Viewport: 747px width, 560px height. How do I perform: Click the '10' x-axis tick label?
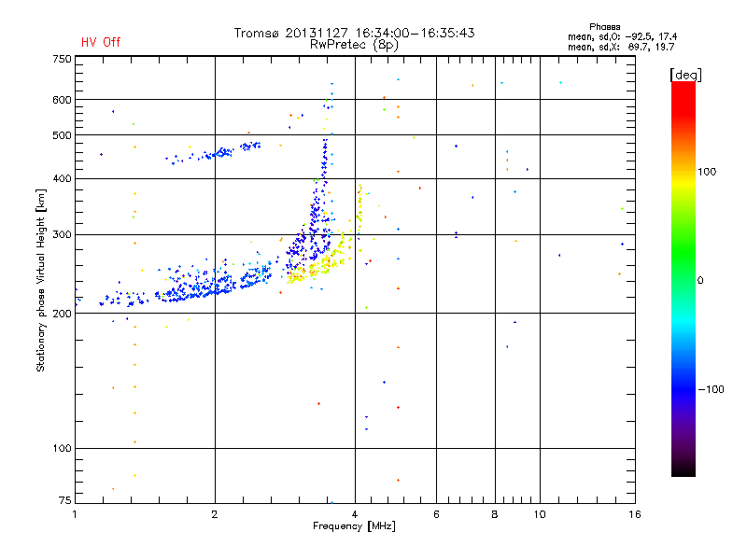[540, 514]
